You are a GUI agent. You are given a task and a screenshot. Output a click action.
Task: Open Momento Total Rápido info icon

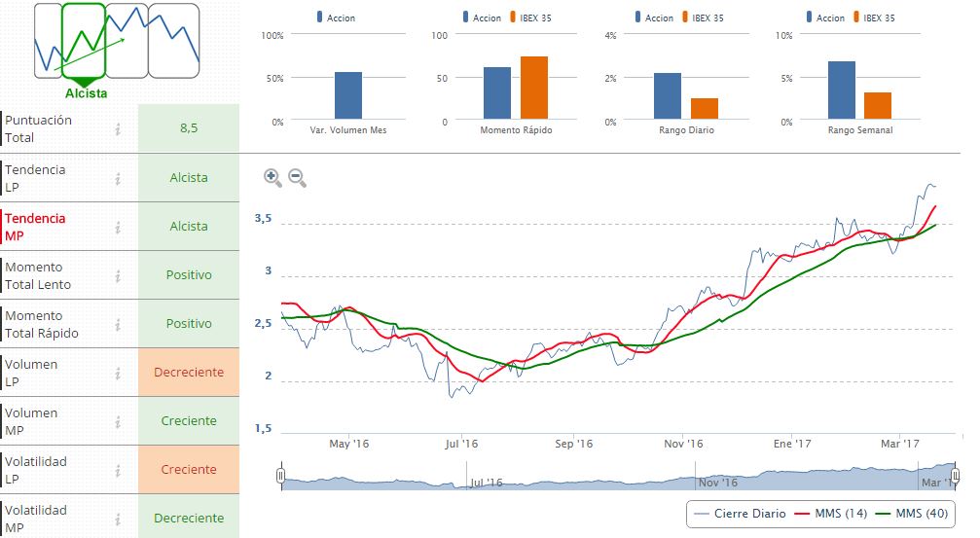(x=118, y=324)
